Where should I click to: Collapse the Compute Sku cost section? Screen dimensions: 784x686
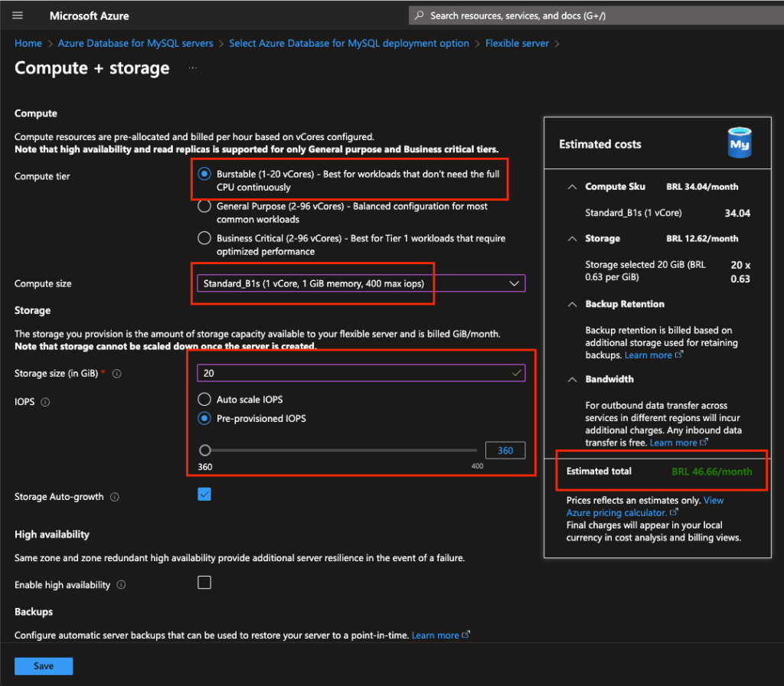(x=572, y=187)
